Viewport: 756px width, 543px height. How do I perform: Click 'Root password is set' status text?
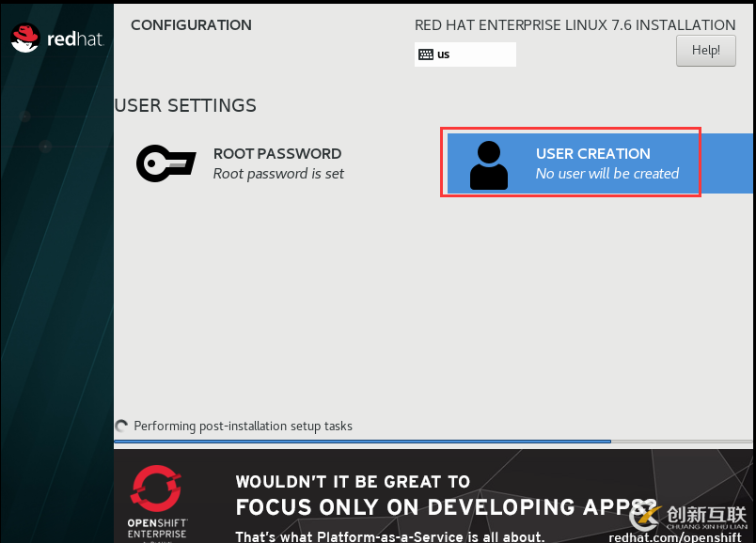pyautogui.click(x=278, y=174)
